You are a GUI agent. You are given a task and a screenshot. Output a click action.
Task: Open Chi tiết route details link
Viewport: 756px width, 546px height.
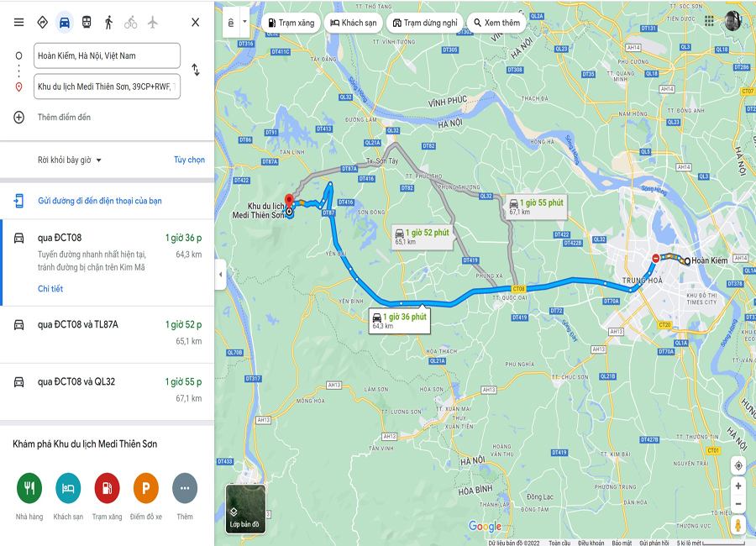(x=50, y=288)
